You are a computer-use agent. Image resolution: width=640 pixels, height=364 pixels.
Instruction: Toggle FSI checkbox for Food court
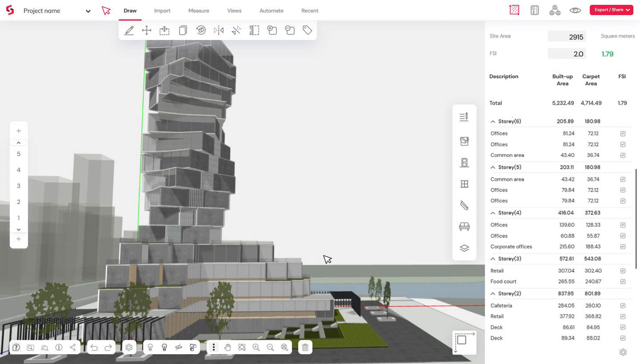click(623, 282)
